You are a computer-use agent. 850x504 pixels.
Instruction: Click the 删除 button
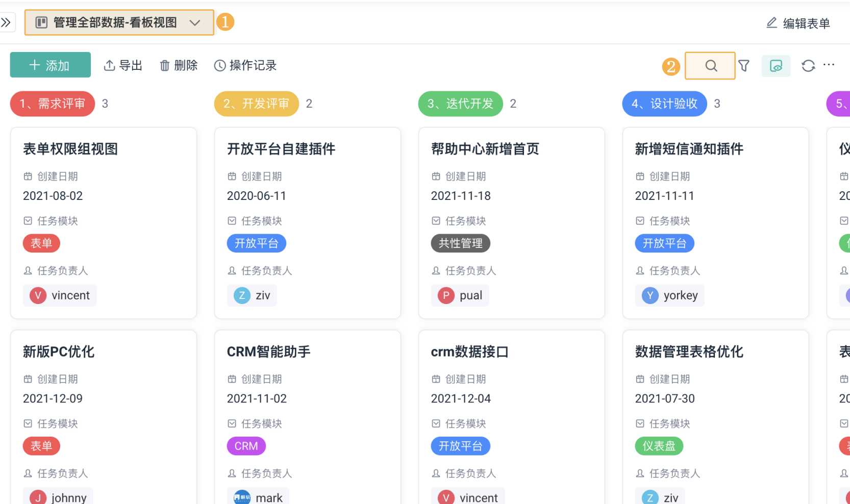click(179, 65)
